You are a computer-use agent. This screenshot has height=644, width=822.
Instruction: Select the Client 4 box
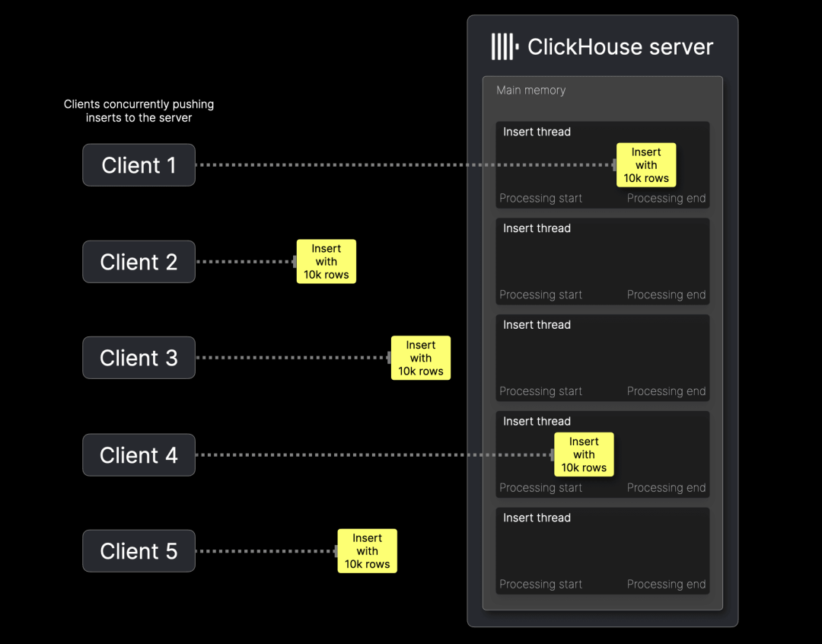(139, 454)
